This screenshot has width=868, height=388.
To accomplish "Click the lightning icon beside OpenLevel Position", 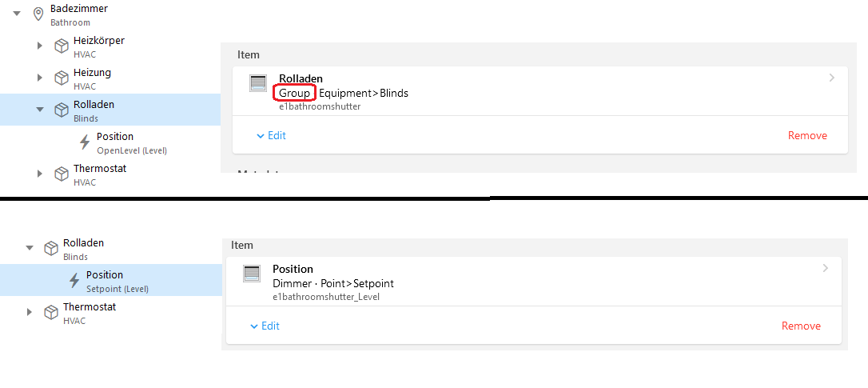I will [85, 142].
